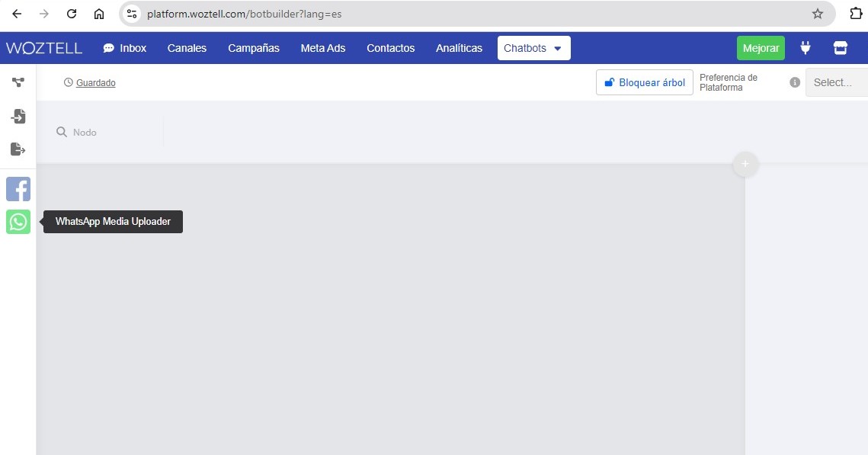Image resolution: width=868 pixels, height=455 pixels.
Task: Click the address bar URL field
Action: (x=476, y=14)
